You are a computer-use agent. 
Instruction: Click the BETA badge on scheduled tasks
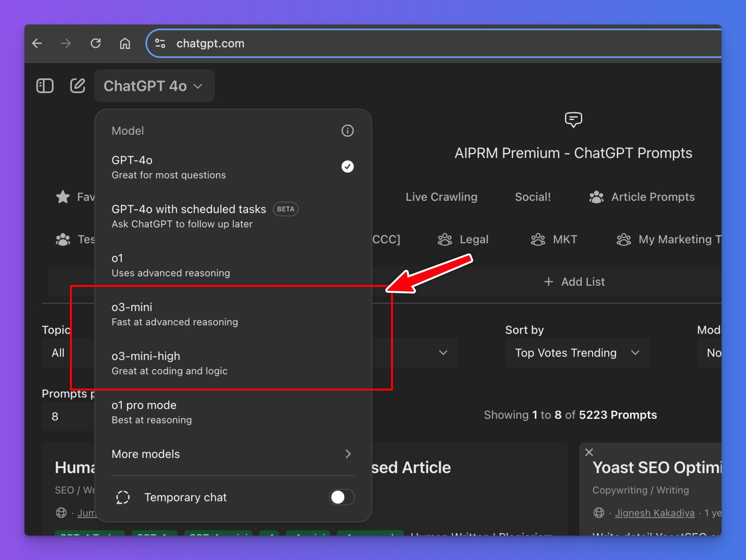click(x=285, y=209)
